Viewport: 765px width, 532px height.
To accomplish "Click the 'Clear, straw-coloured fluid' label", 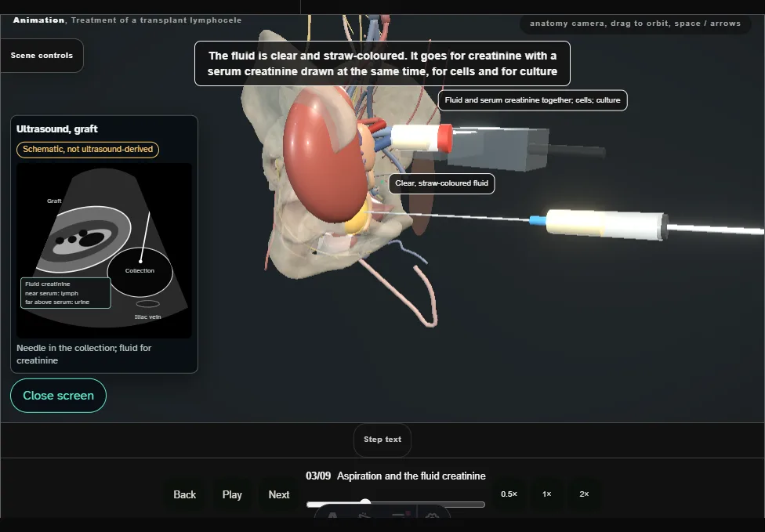I will (441, 183).
